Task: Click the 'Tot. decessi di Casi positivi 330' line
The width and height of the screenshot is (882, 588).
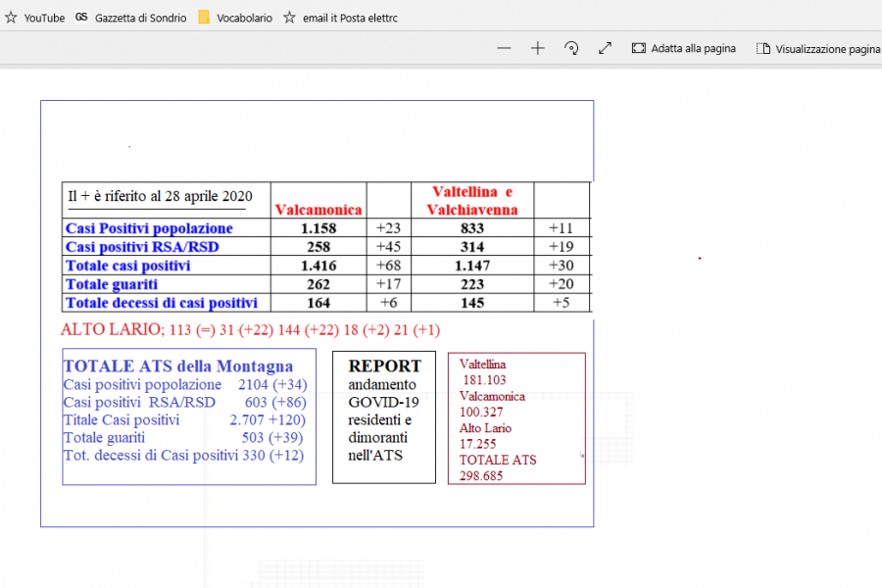Action: click(x=184, y=455)
